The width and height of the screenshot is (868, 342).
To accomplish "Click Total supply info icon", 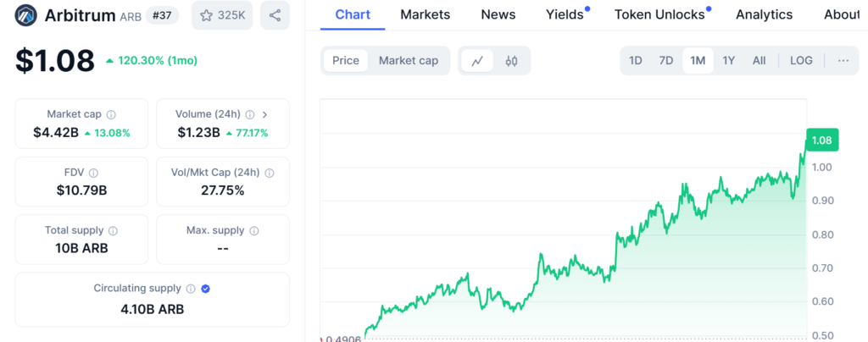I will [x=113, y=230].
